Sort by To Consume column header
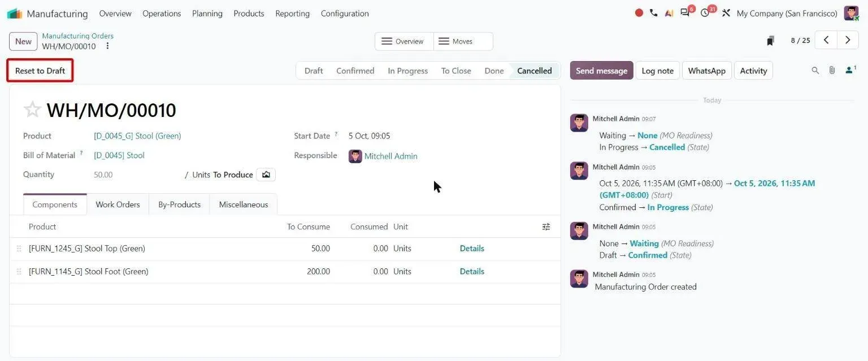This screenshot has height=361, width=868. pyautogui.click(x=309, y=227)
